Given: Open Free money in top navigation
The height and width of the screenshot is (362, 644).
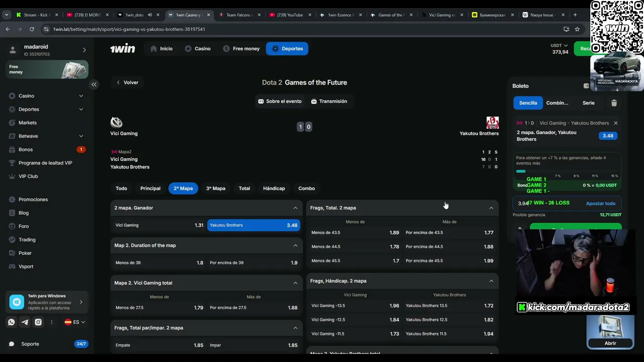Looking at the screenshot, I should point(241,49).
